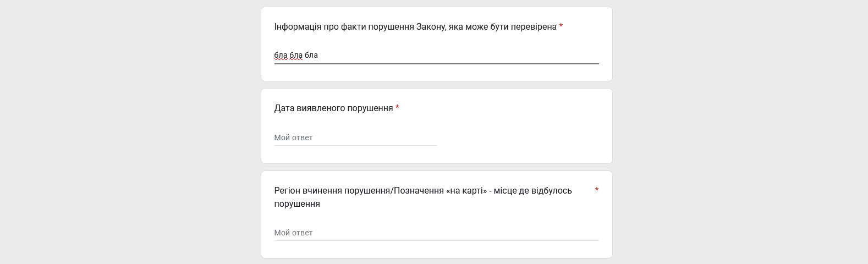The height and width of the screenshot is (264, 868).
Task: Click the first red-underlined "бла" word
Action: point(281,55)
